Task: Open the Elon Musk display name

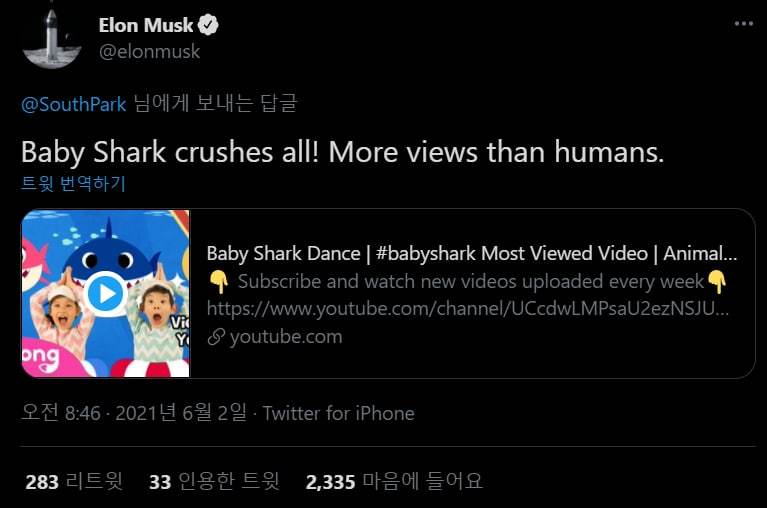Action: [x=146, y=26]
